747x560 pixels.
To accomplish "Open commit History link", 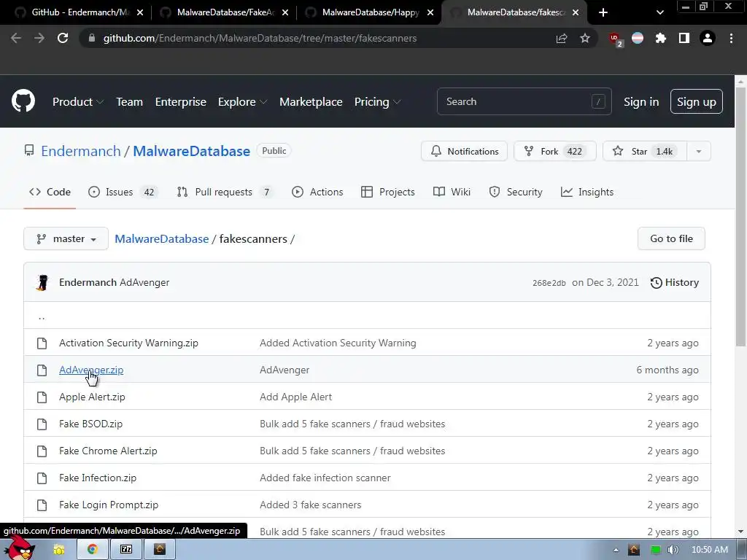I will point(675,282).
